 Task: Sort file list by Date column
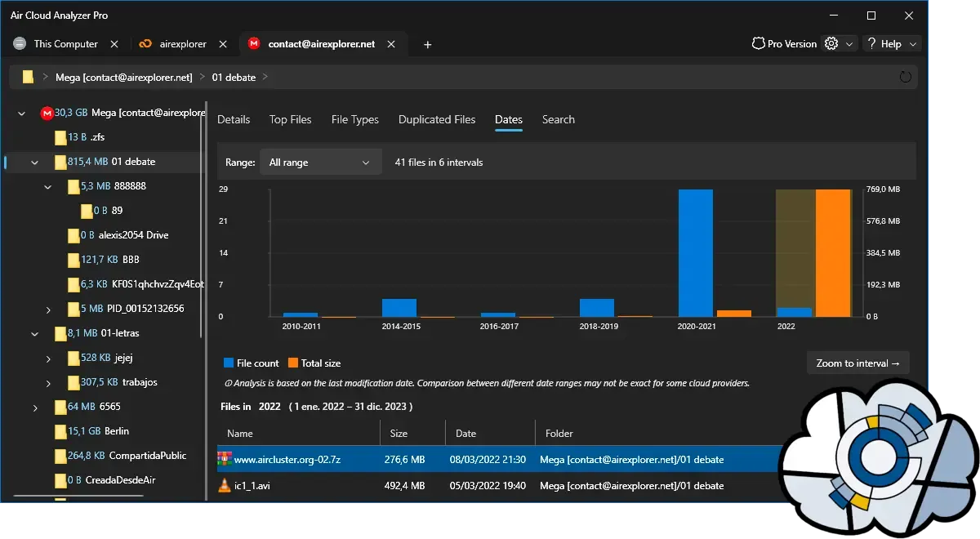(x=490, y=434)
